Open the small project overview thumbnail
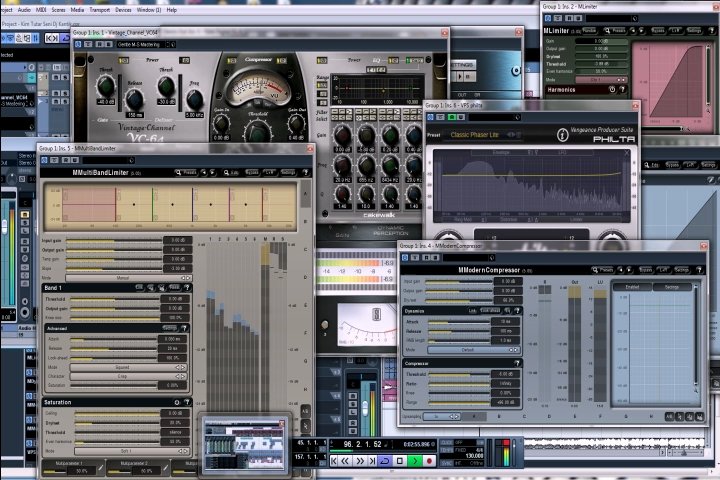This screenshot has height=480, width=720. 244,444
